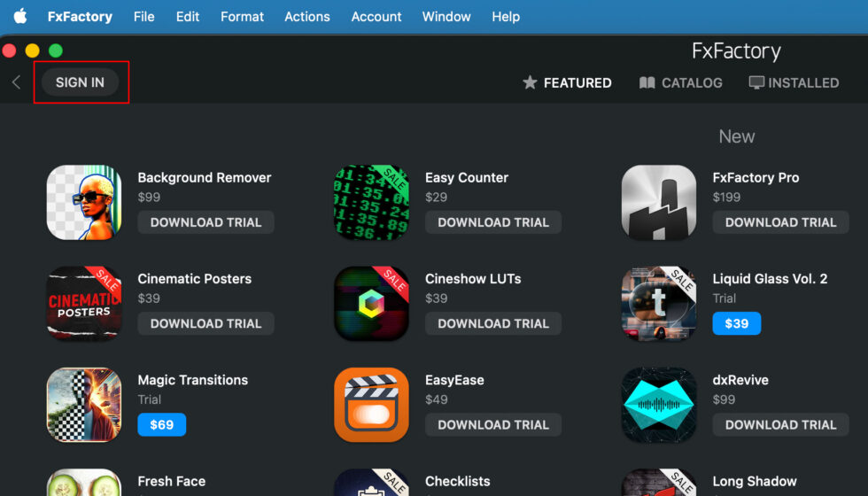Open the Liquid Glass Vol. 2 icon
The image size is (868, 496).
point(659,304)
